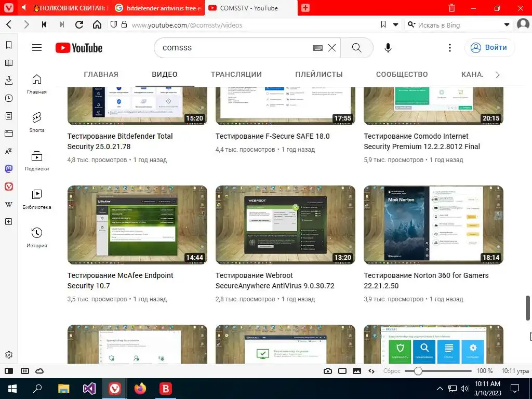Go to Главная in YouTube mini guide
This screenshot has width=532, height=399.
click(37, 84)
